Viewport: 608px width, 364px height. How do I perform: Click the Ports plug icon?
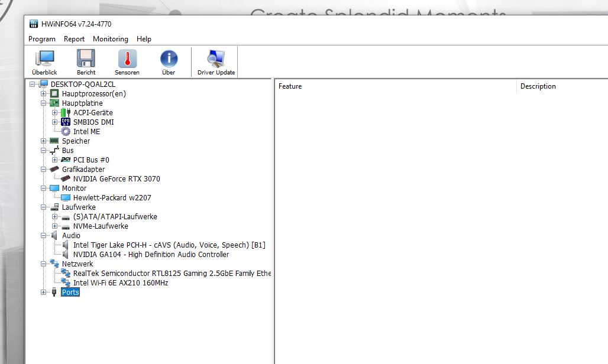[54, 292]
